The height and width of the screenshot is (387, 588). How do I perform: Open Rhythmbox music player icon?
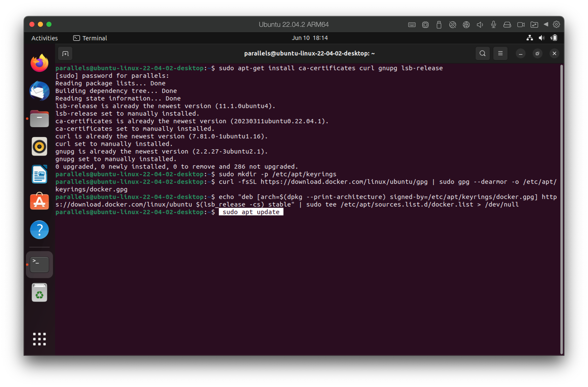(x=39, y=146)
